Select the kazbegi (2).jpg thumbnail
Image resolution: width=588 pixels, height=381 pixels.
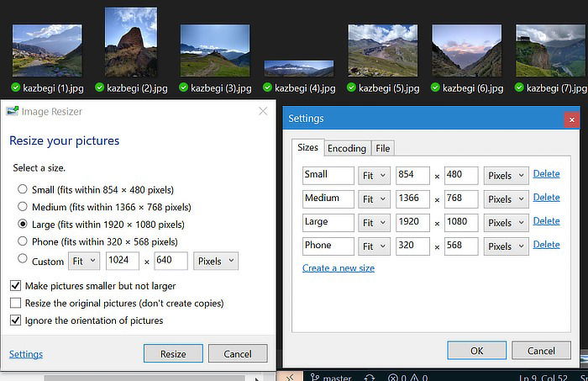tap(131, 42)
